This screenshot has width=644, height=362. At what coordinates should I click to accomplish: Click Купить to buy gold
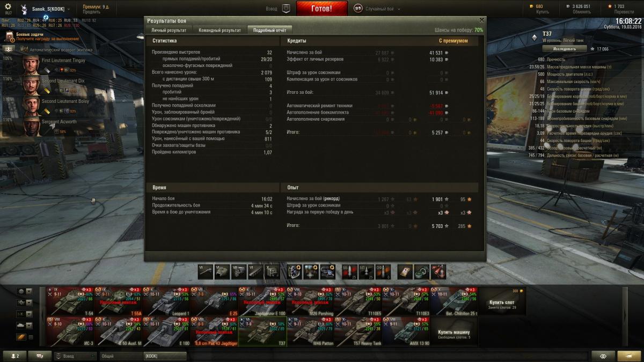coord(543,12)
